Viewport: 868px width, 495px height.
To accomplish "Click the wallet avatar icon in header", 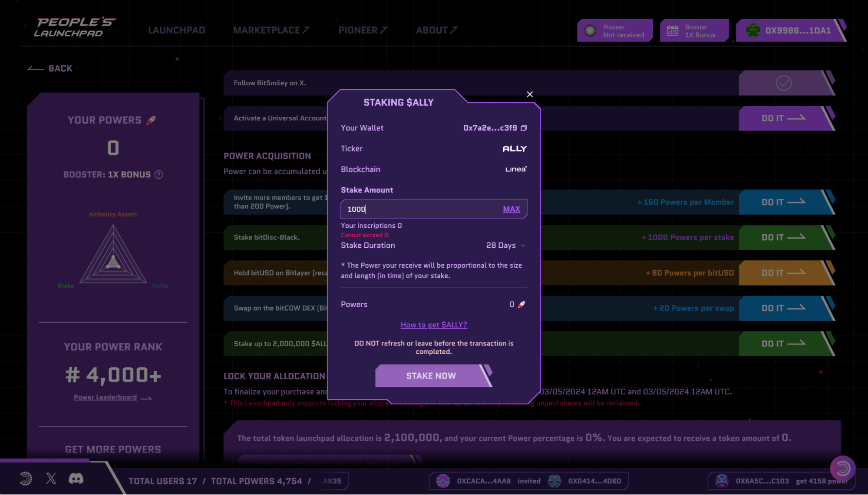I will [x=753, y=30].
